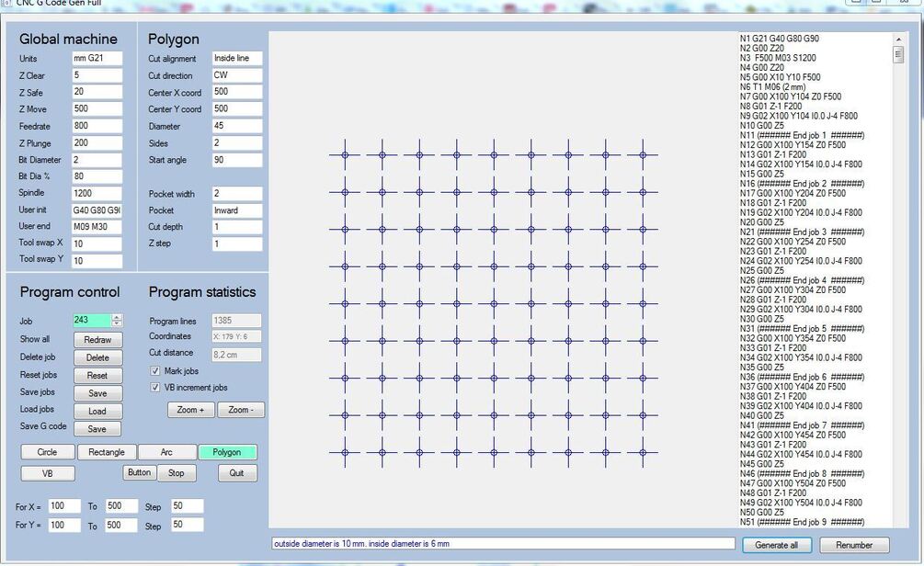924x566 pixels.
Task: Click the polygon Diameter input field
Action: (x=237, y=126)
